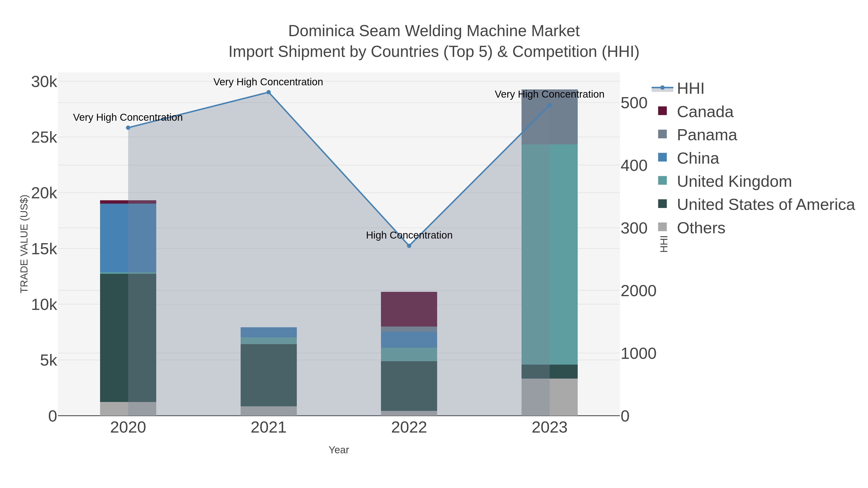Image resolution: width=868 pixels, height=488 pixels.
Task: Select the 2021 China bar segment
Action: pyautogui.click(x=269, y=332)
